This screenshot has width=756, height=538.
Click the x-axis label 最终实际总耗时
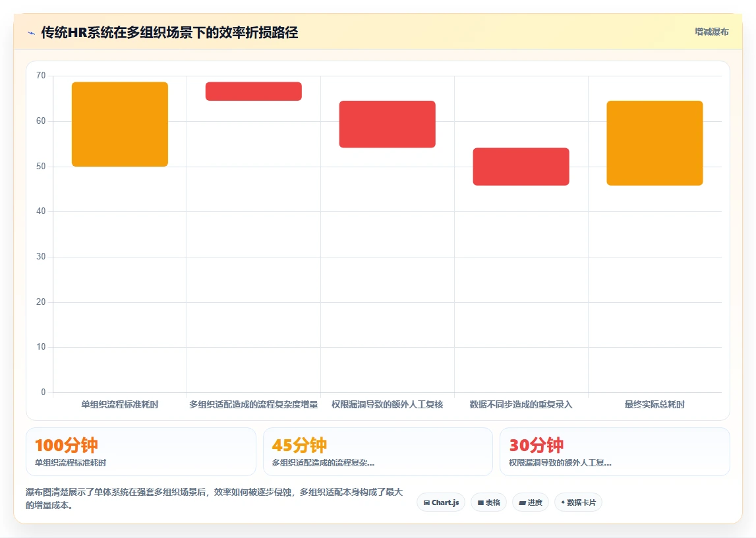click(x=654, y=404)
